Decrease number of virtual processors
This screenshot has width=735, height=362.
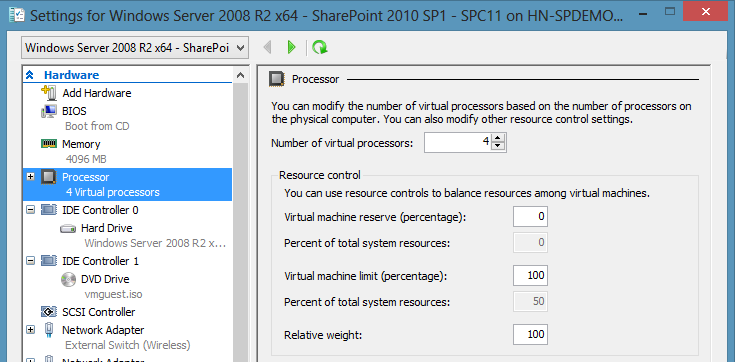pyautogui.click(x=498, y=147)
